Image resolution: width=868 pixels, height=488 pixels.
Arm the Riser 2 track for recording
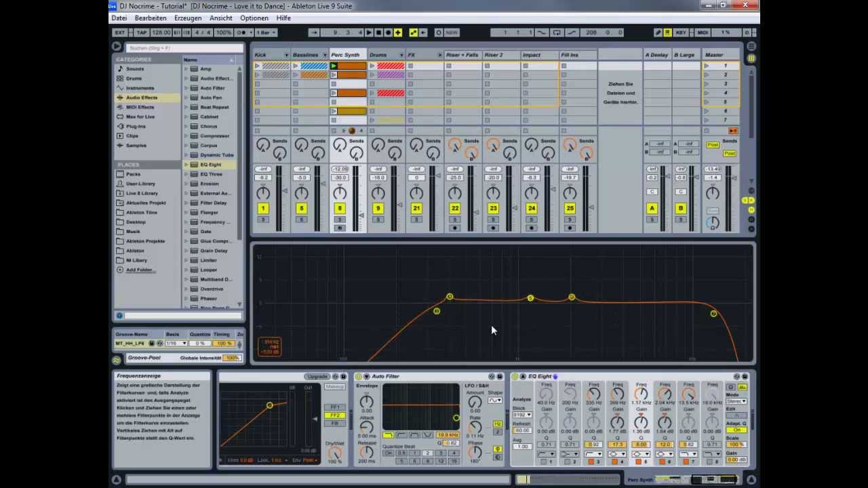493,228
